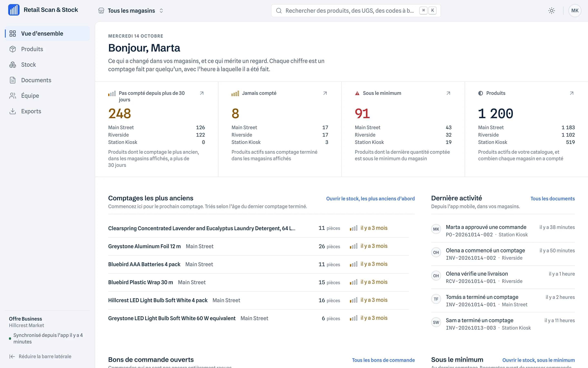Click the half-circle icon beside Produits card title
588x368 pixels.
(480, 93)
